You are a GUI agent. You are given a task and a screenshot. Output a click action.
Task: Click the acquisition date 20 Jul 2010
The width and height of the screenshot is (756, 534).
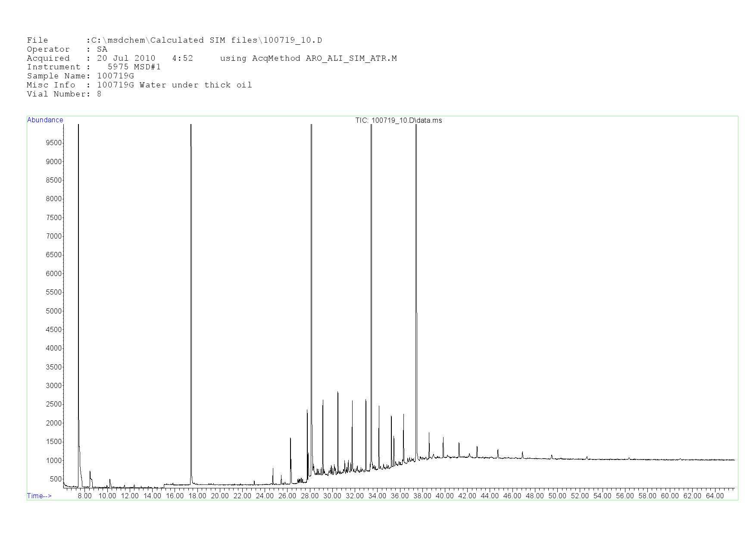126,59
